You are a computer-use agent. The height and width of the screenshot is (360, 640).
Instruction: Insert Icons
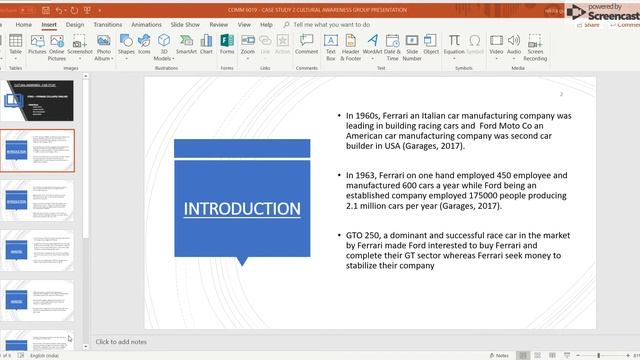[144, 45]
